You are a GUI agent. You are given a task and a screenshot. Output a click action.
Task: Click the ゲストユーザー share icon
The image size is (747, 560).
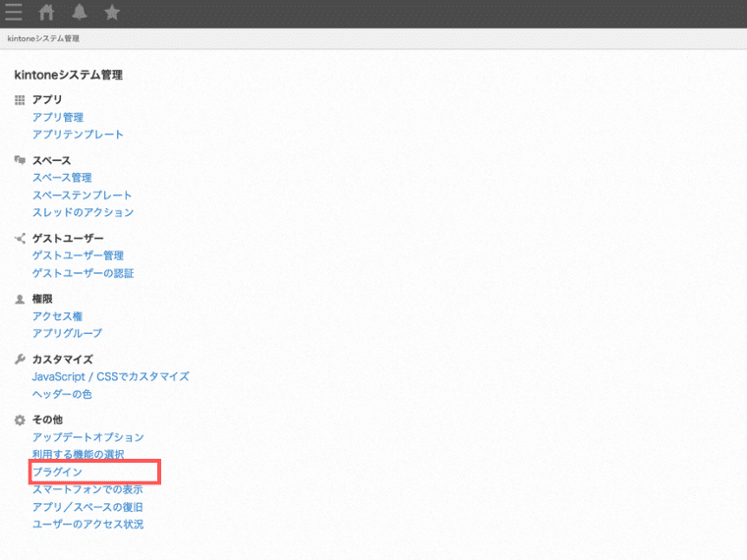pos(20,238)
